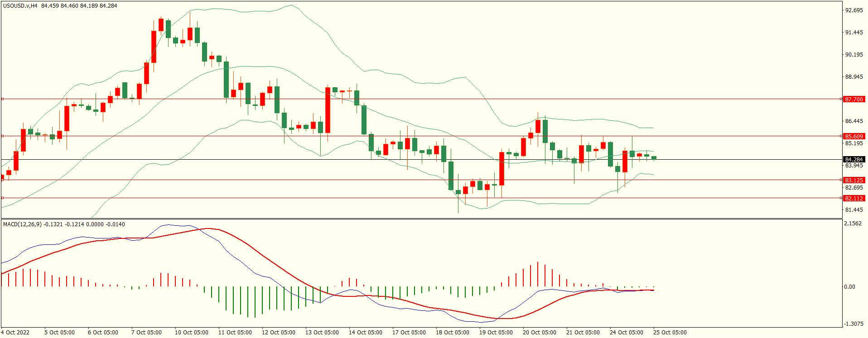Click the 12 Oct 05:00 time label

(x=279, y=333)
